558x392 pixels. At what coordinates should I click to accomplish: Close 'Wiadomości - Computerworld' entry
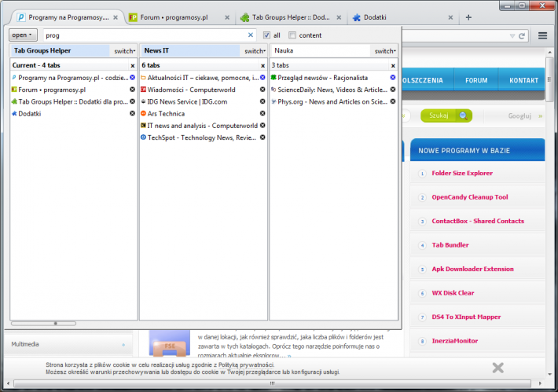[262, 90]
